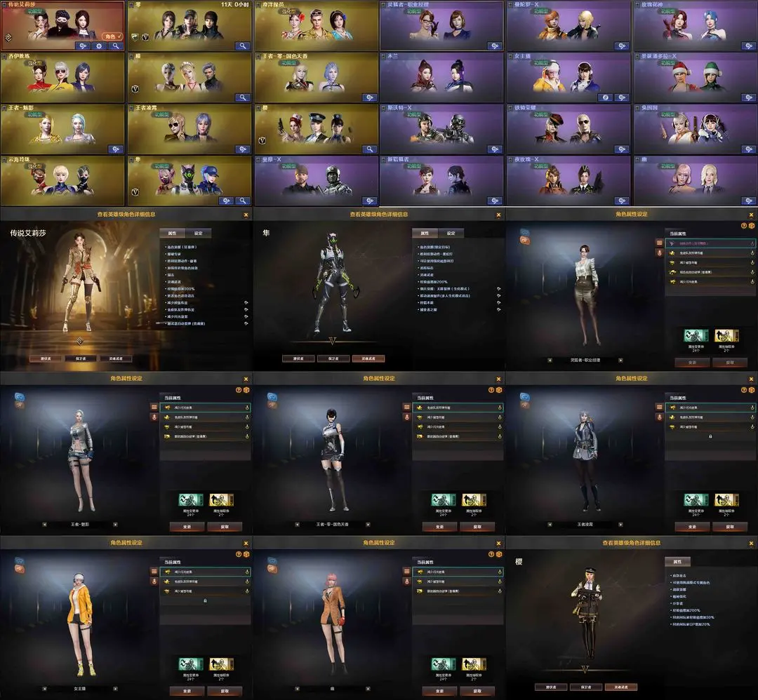
Task: Open attribute settings on 铁骑荣耀 card
Action: (x=622, y=149)
